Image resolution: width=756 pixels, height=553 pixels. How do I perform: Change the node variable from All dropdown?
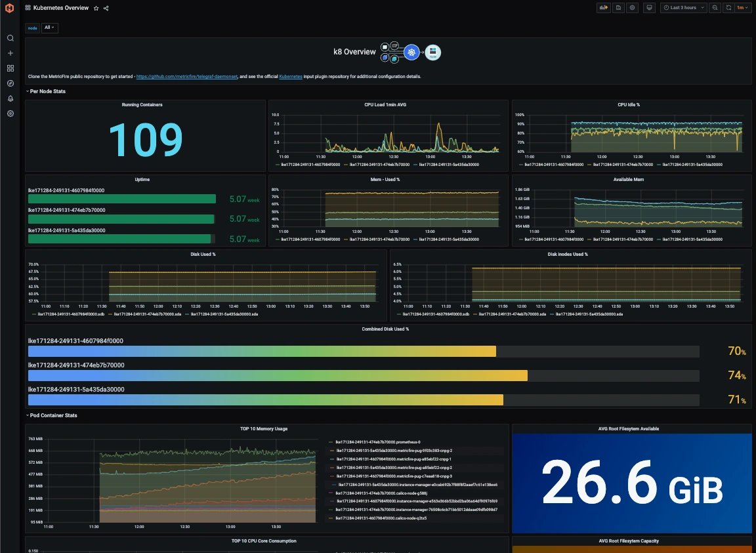tap(49, 28)
